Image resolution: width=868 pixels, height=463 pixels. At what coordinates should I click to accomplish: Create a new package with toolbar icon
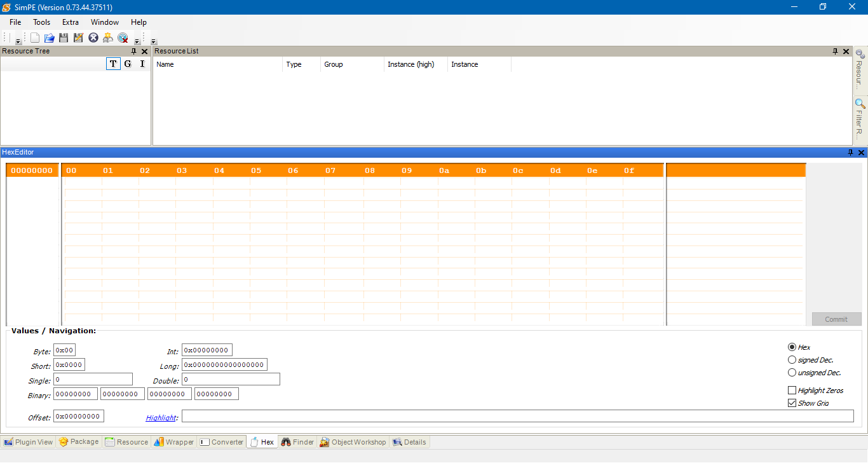pyautogui.click(x=35, y=38)
